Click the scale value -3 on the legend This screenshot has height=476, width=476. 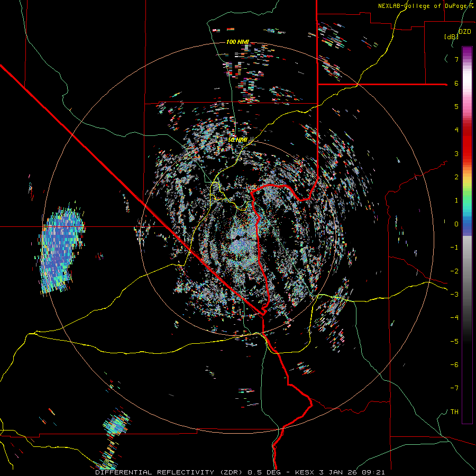point(454,295)
